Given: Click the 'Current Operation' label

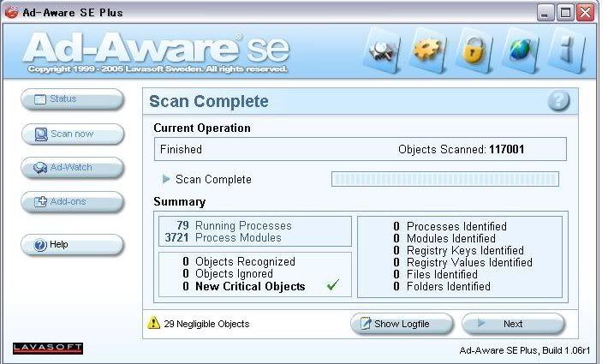Looking at the screenshot, I should click(x=202, y=128).
